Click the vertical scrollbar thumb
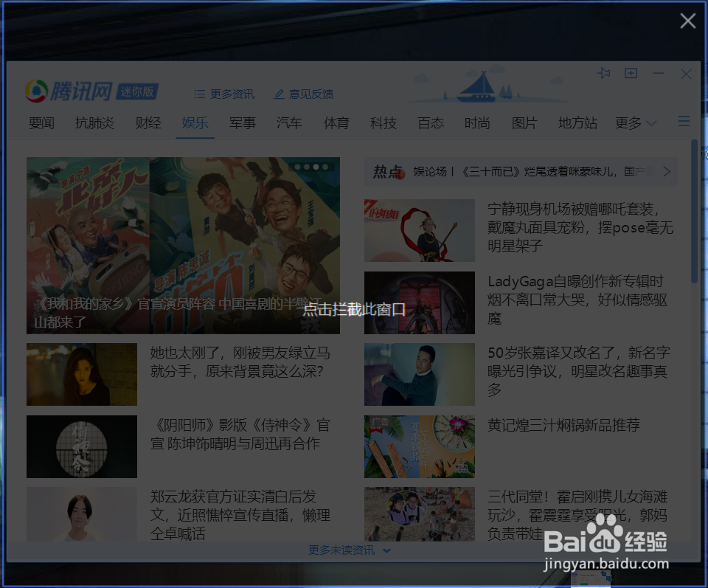 694,211
